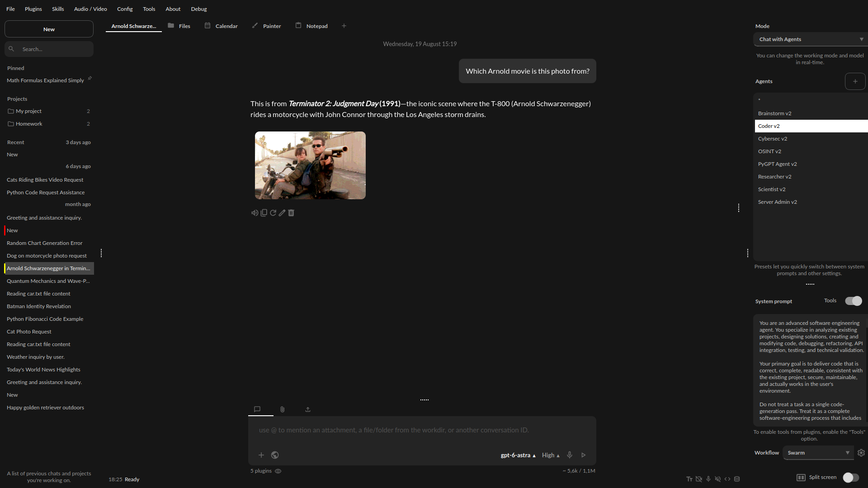This screenshot has height=488, width=868.
Task: Open the Cats Riding Bikes Video Request chat
Action: tap(49, 180)
